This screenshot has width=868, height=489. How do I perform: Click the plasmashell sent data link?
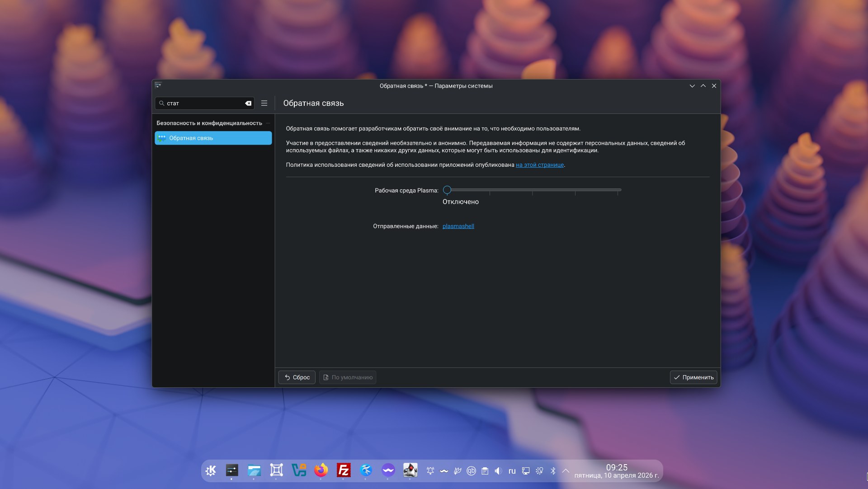coord(458,226)
